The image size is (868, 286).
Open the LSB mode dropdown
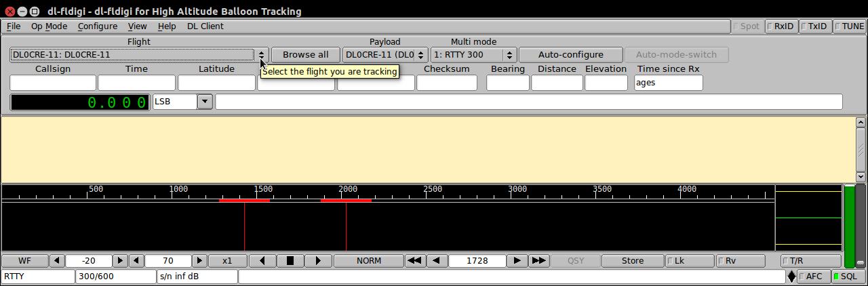pos(205,102)
